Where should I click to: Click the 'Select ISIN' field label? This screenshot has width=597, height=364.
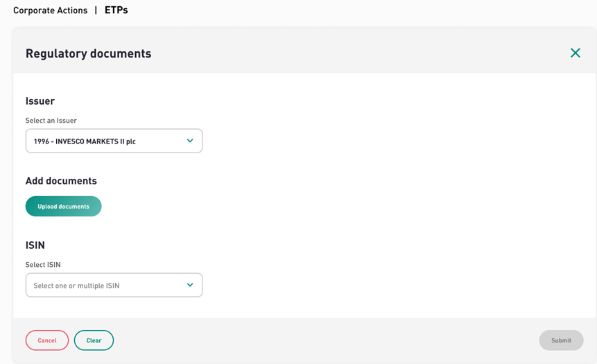pos(43,265)
